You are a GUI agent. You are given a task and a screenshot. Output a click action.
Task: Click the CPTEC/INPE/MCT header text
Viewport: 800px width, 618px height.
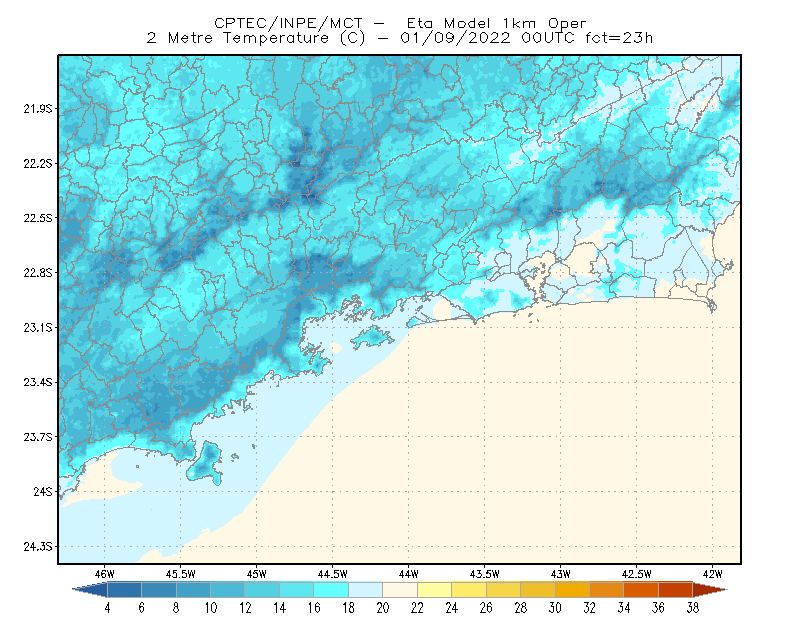pyautogui.click(x=288, y=23)
